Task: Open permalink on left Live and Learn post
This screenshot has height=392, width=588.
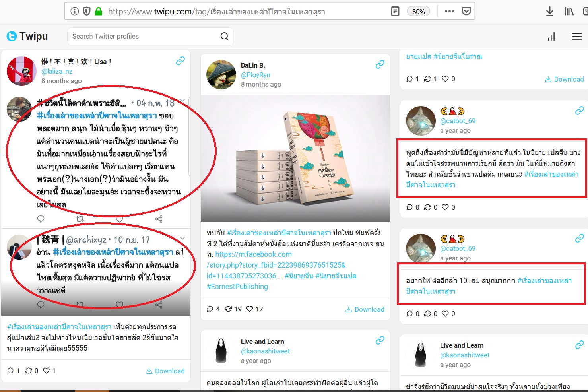Action: (x=380, y=340)
